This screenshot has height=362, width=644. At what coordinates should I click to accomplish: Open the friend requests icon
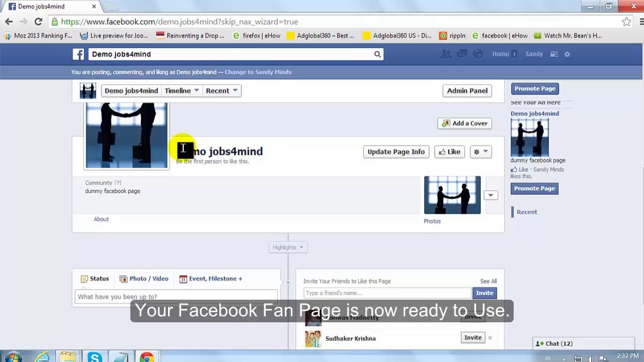446,54
